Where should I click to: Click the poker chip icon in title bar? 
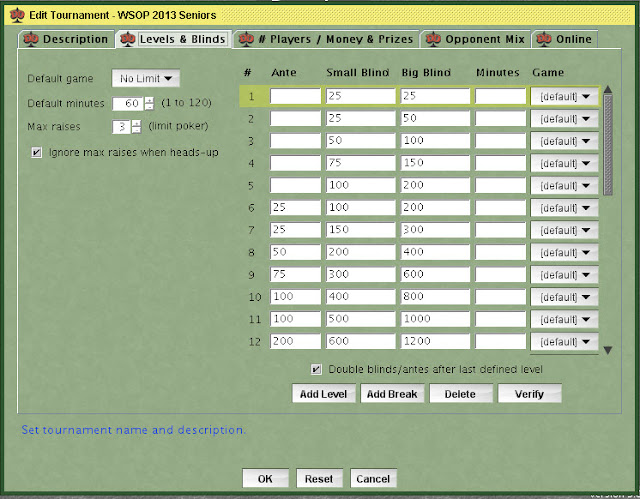tap(17, 15)
